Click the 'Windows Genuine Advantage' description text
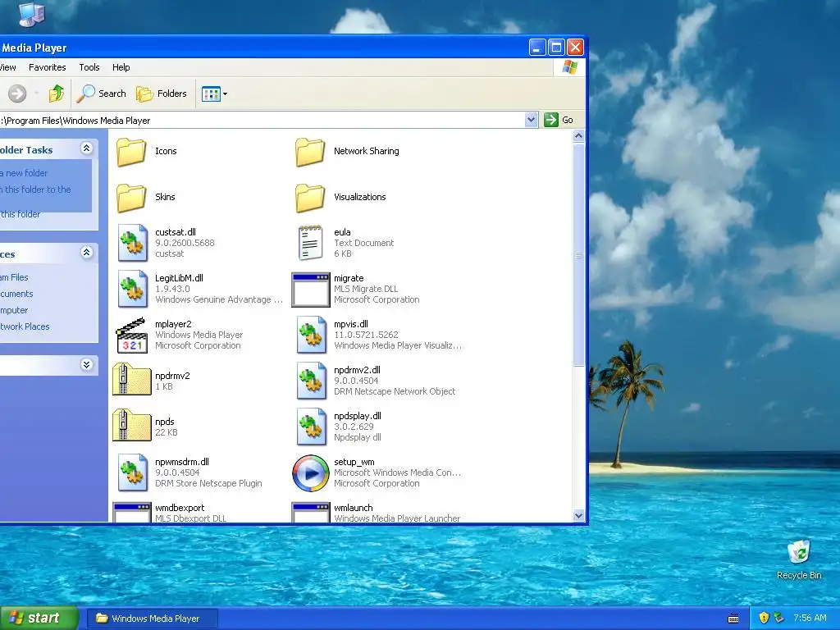The height and width of the screenshot is (630, 840). (219, 300)
